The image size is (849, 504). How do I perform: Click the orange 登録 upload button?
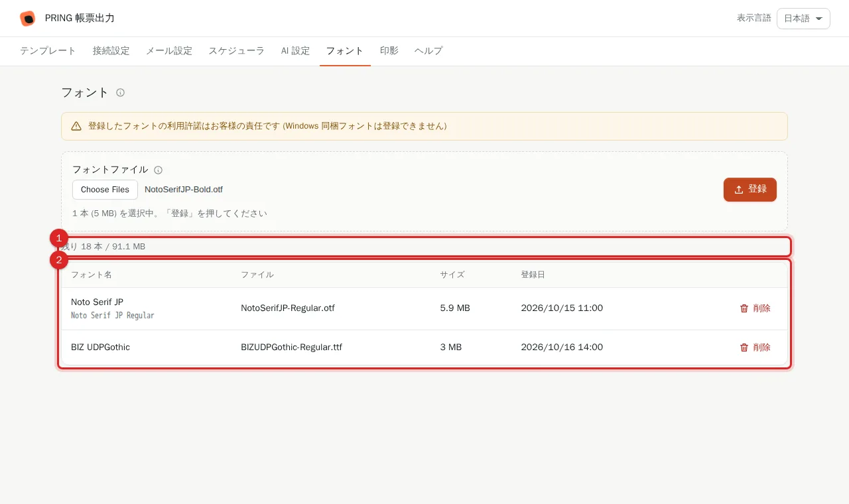coord(750,189)
